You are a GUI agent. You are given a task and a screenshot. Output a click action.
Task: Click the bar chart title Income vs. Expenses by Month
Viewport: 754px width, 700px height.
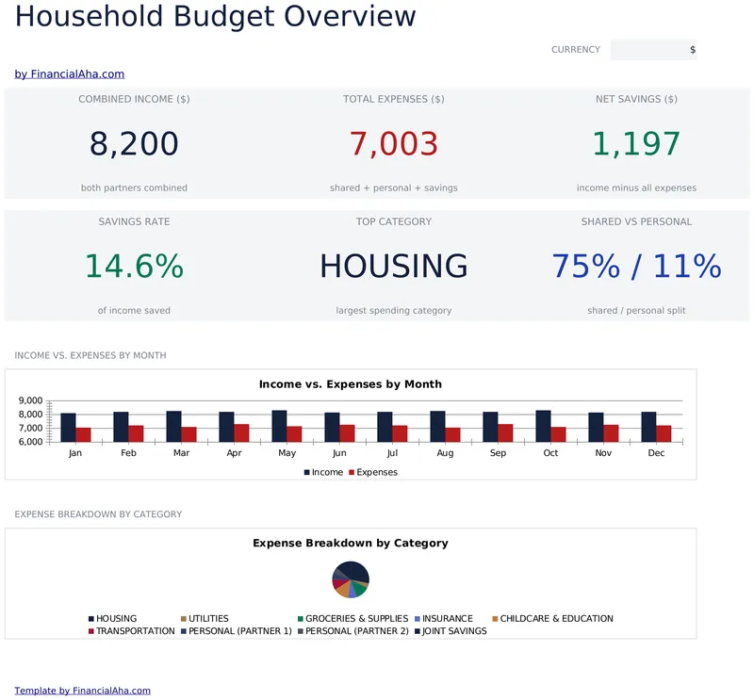(x=350, y=384)
